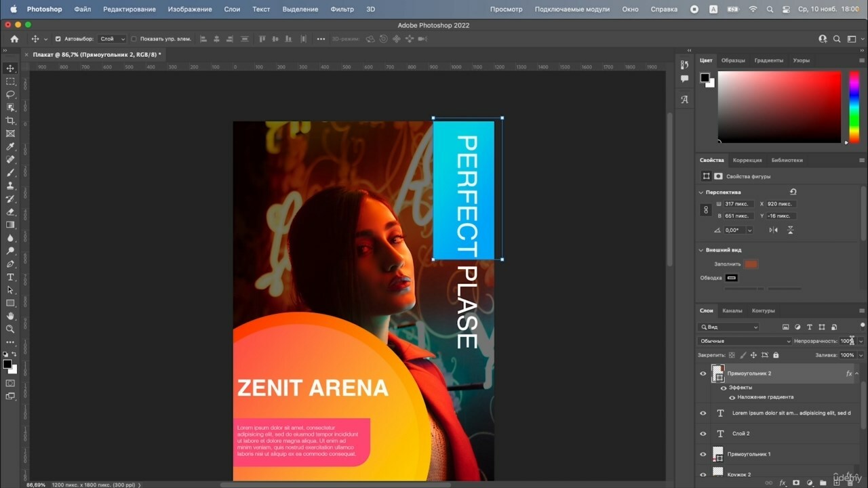Click the width Ш input field

(x=738, y=204)
